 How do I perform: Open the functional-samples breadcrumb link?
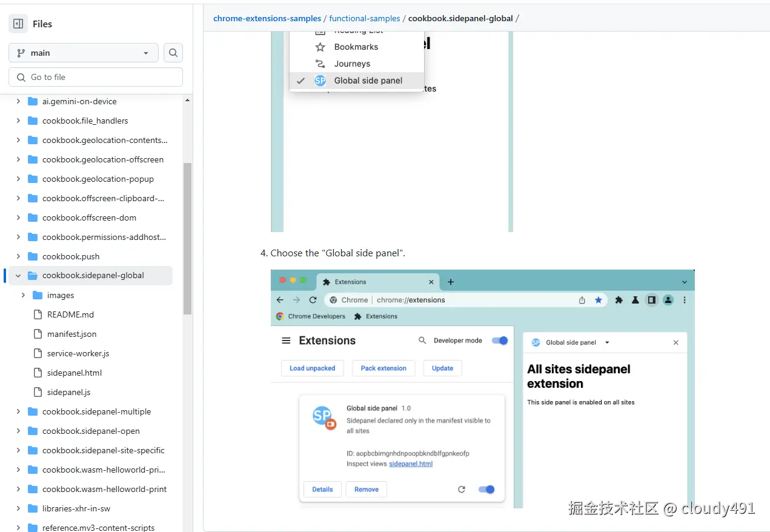(365, 18)
